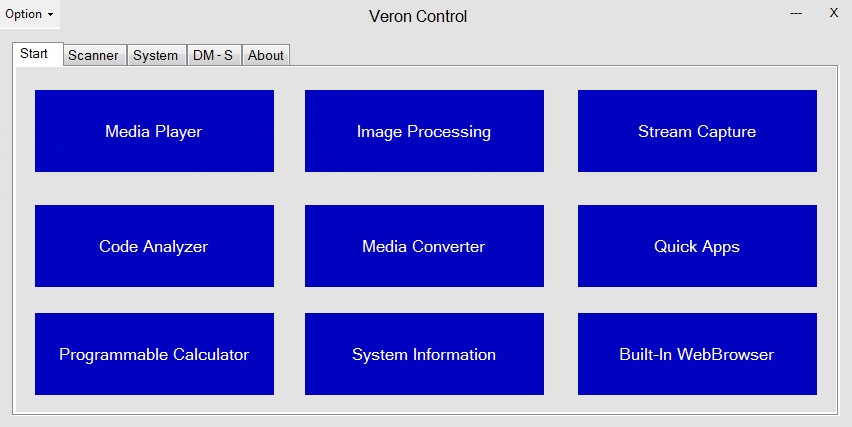Viewport: 852px width, 427px height.
Task: Switch to the Scanner tab
Action: 94,55
